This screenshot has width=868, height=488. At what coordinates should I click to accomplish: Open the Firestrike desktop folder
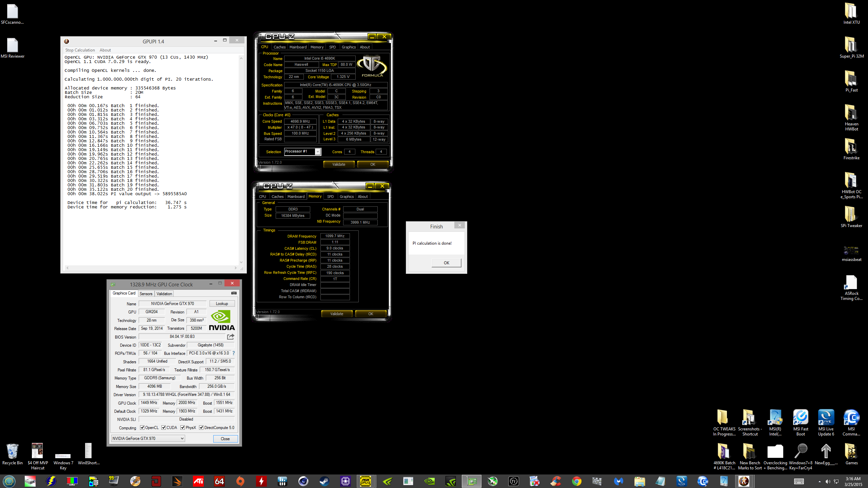(x=851, y=149)
